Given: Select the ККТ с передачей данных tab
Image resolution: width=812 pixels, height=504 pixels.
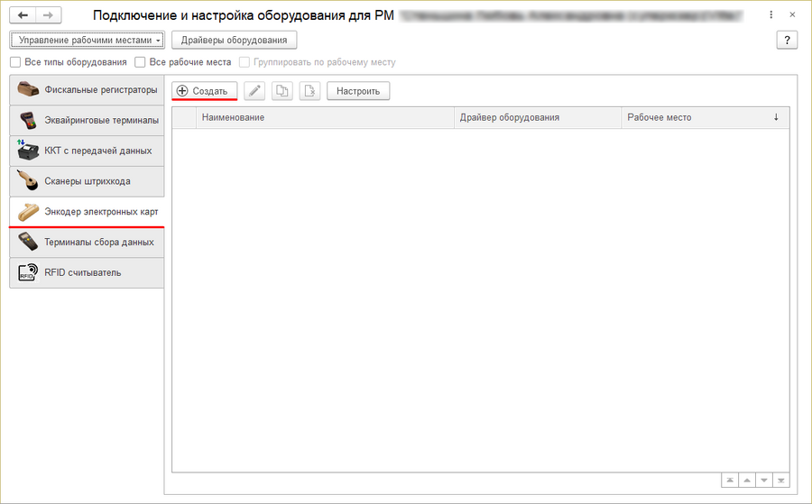Looking at the screenshot, I should (x=87, y=151).
